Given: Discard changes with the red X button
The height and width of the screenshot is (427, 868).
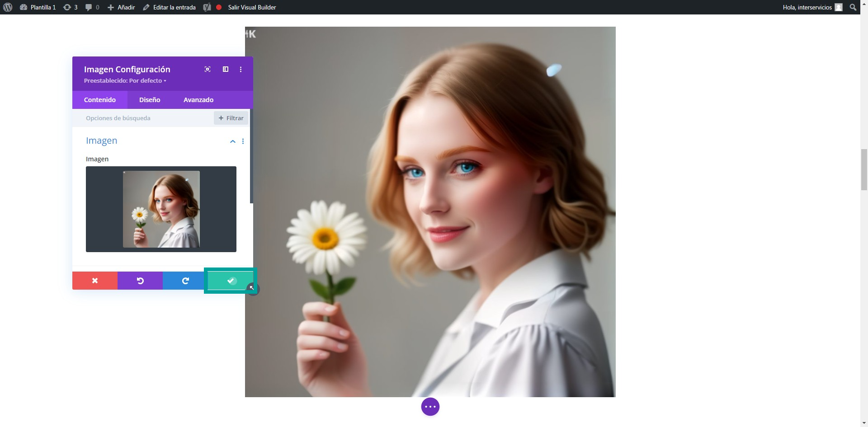Looking at the screenshot, I should tap(95, 281).
